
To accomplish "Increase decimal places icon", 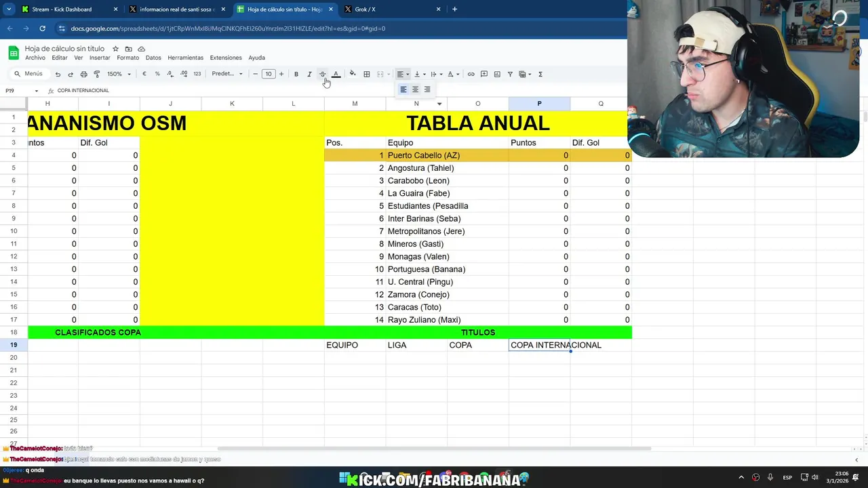I will pyautogui.click(x=184, y=74).
